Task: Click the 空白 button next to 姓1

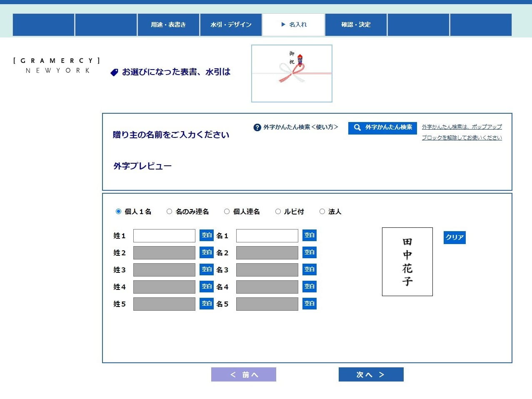Action: point(206,235)
